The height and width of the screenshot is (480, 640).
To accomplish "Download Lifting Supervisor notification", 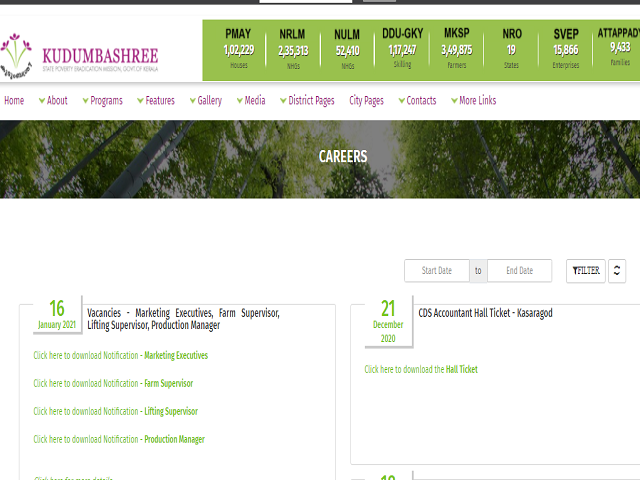I will point(116,411).
